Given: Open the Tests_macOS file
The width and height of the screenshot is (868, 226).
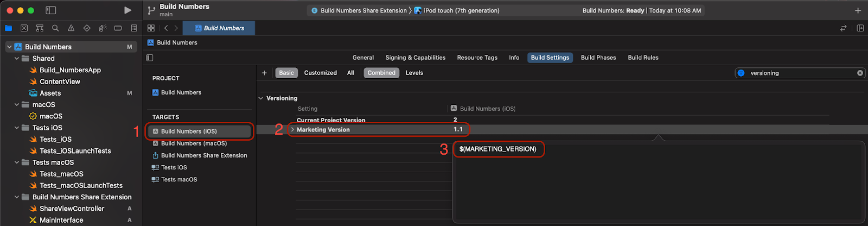Looking at the screenshot, I should pos(62,174).
